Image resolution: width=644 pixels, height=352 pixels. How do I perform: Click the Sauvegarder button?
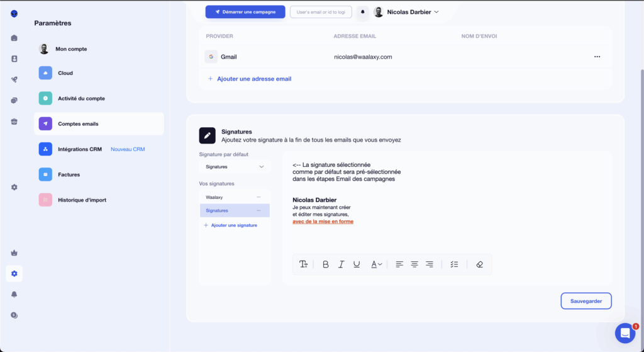coord(586,301)
